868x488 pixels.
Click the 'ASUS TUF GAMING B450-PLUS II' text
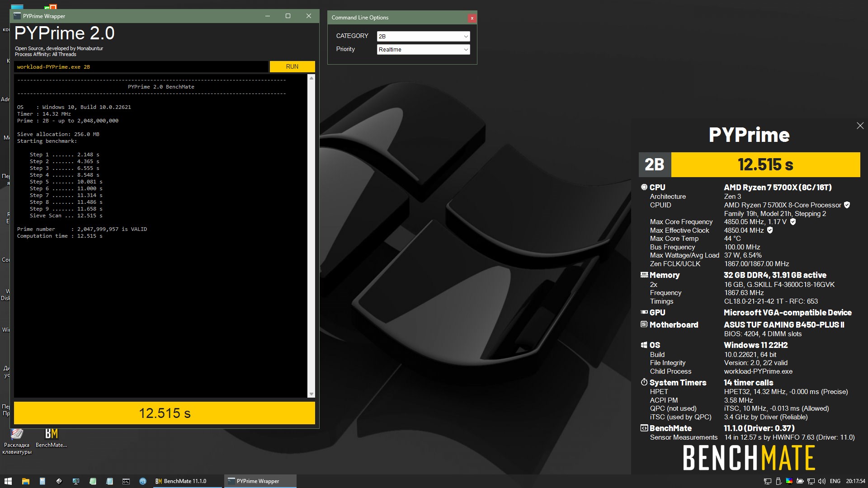(784, 324)
